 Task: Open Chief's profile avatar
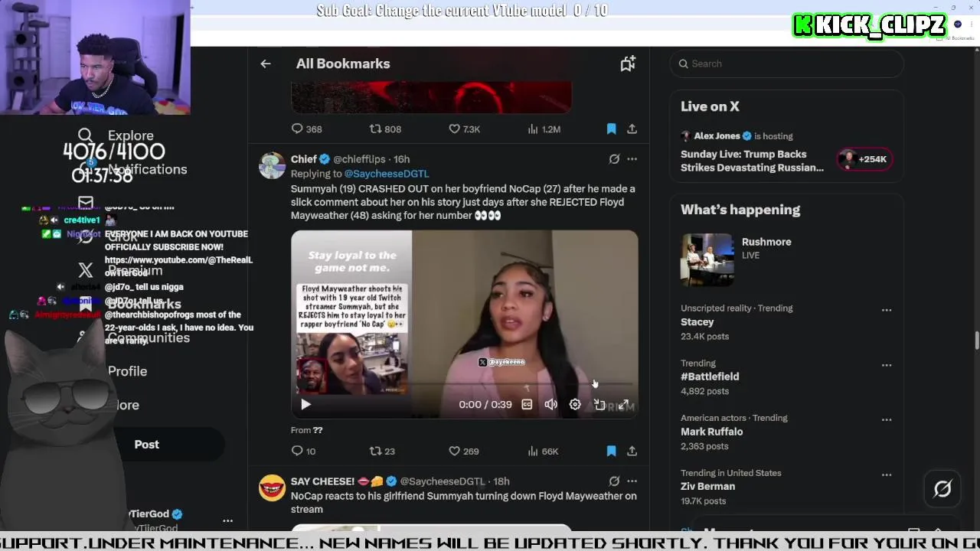click(272, 165)
